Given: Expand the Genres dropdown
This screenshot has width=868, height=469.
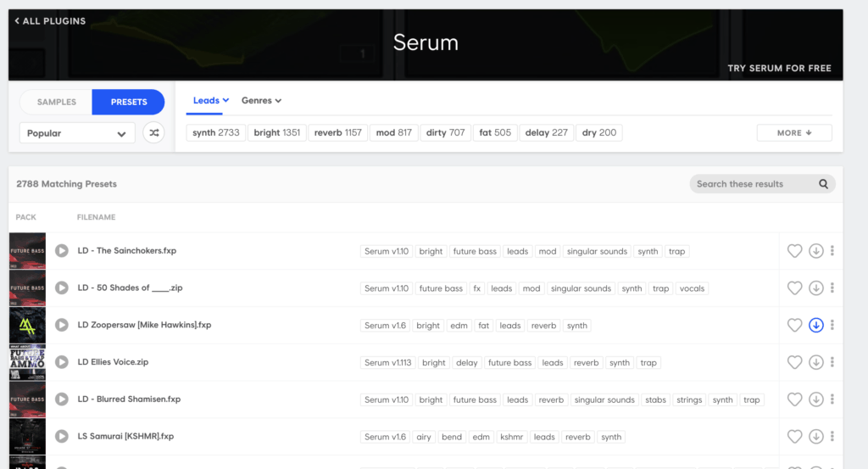Looking at the screenshot, I should click(261, 100).
